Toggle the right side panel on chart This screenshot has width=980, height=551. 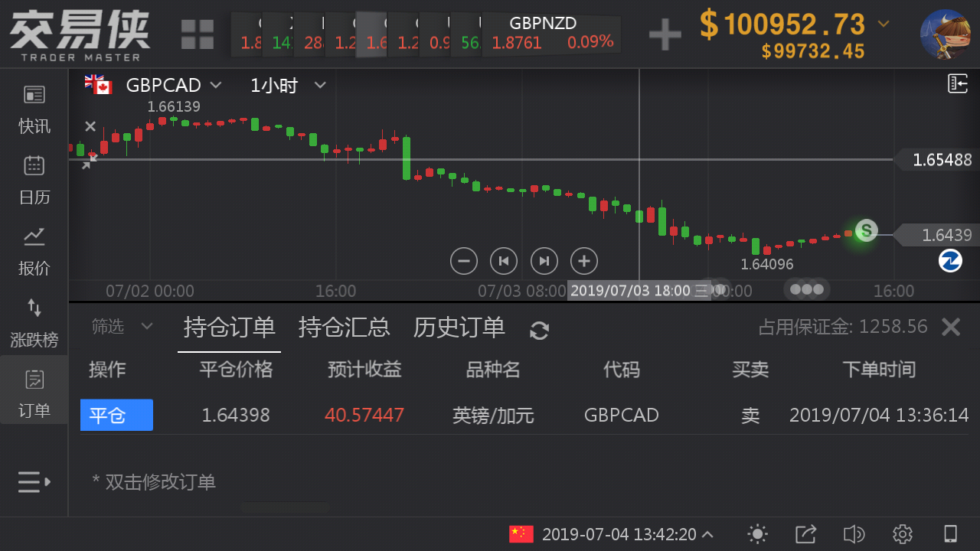(958, 83)
